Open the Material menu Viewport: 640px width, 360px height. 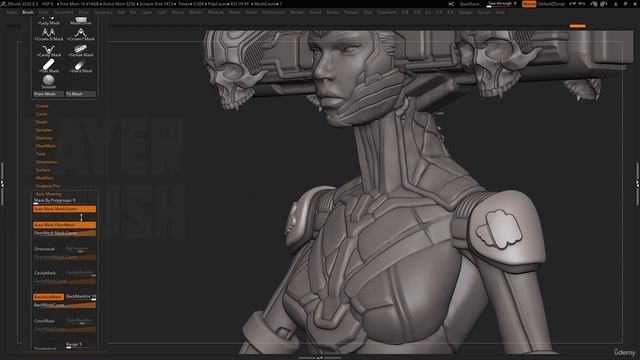pyautogui.click(x=216, y=12)
